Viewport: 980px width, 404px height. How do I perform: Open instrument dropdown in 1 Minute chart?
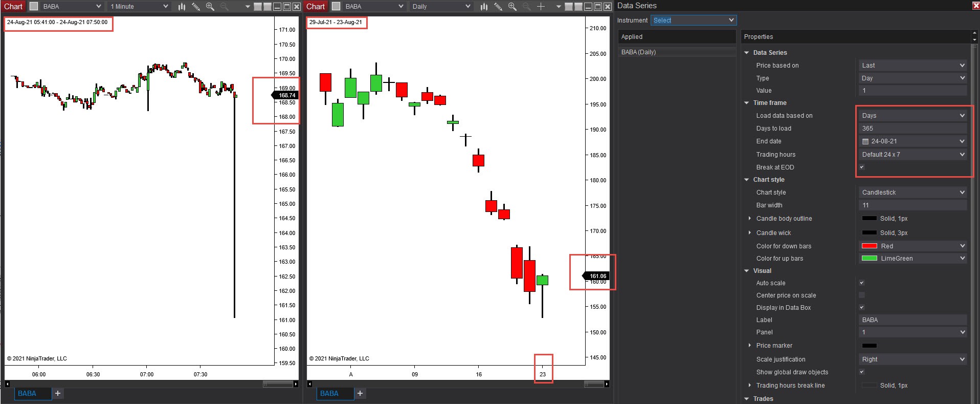72,7
